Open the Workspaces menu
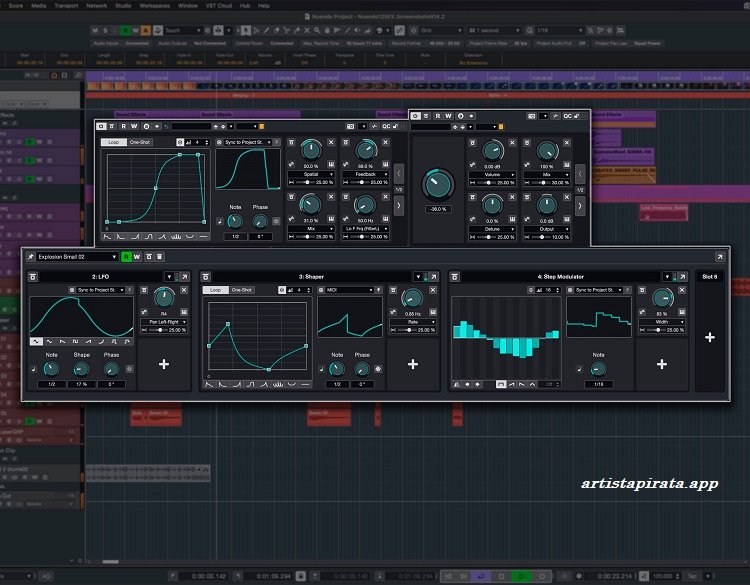This screenshot has height=585, width=750. (x=154, y=5)
